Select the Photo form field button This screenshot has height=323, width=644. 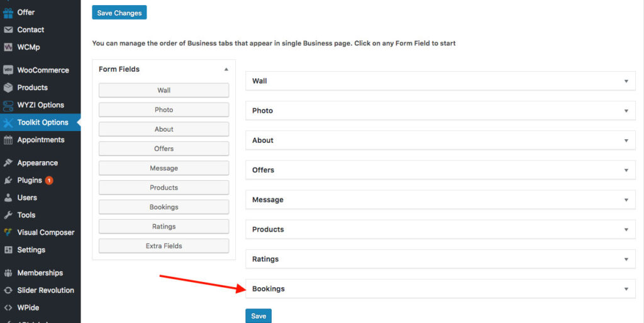pyautogui.click(x=164, y=110)
